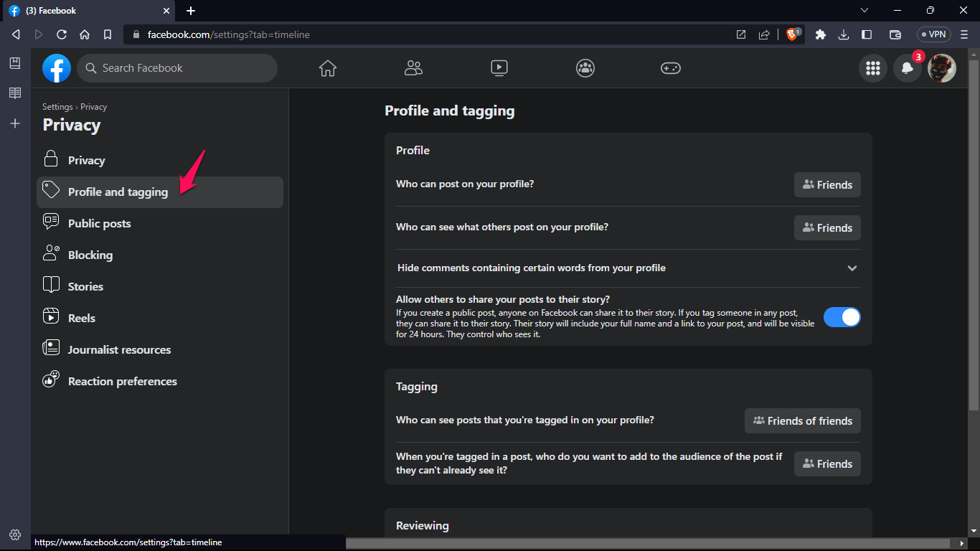Bookmark this page with the bookmark icon
The image size is (980, 551).
tap(108, 34)
